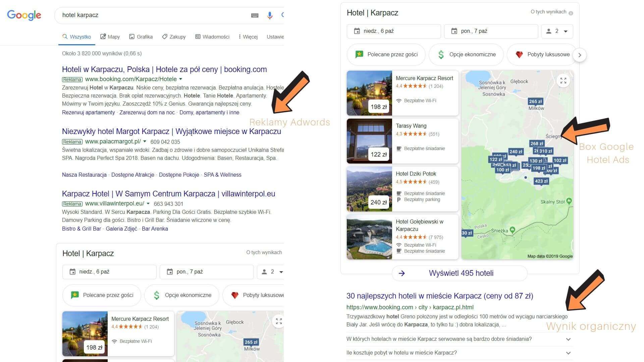Expand 'Ile kosztuje pobyt w hotelu' FAQ question
The width and height of the screenshot is (644, 362).
(459, 353)
